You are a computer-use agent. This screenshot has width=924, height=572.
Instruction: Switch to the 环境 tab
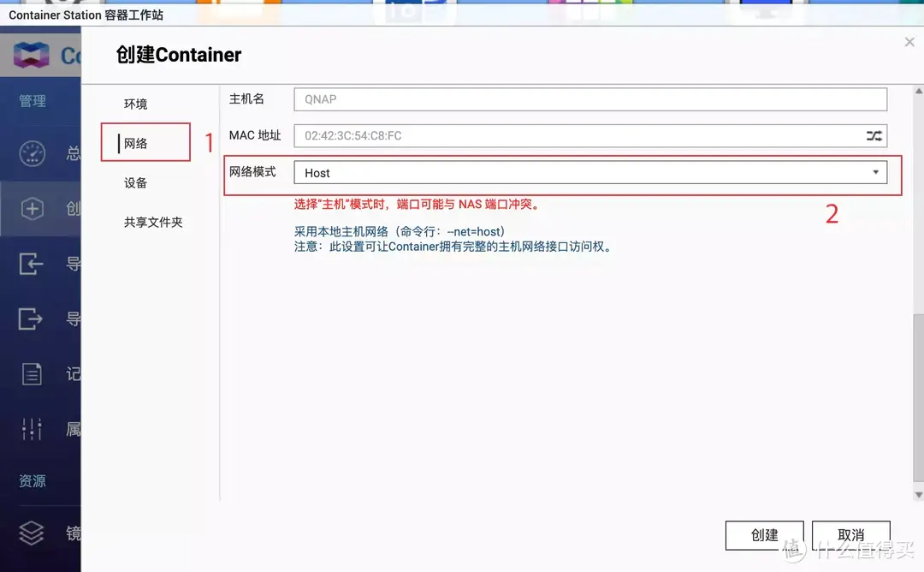135,103
